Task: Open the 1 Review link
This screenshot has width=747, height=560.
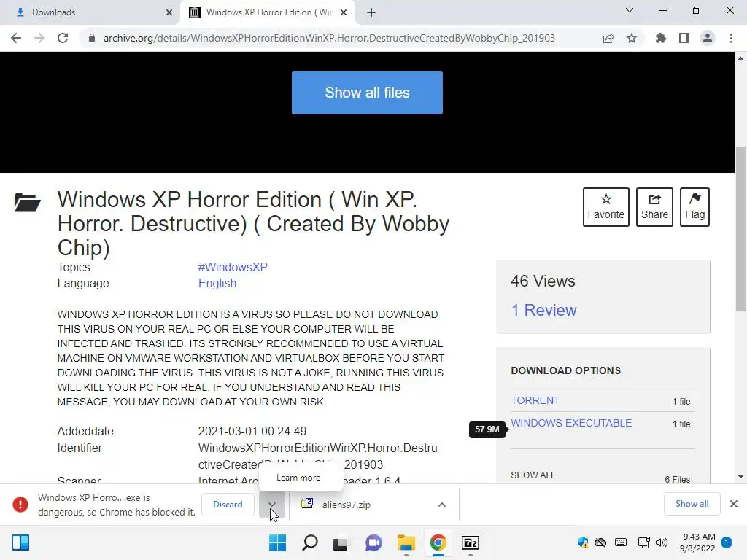Action: [543, 310]
